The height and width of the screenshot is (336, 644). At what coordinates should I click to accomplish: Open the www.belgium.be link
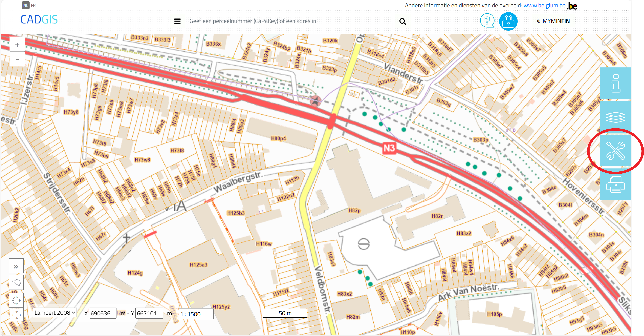coord(544,5)
